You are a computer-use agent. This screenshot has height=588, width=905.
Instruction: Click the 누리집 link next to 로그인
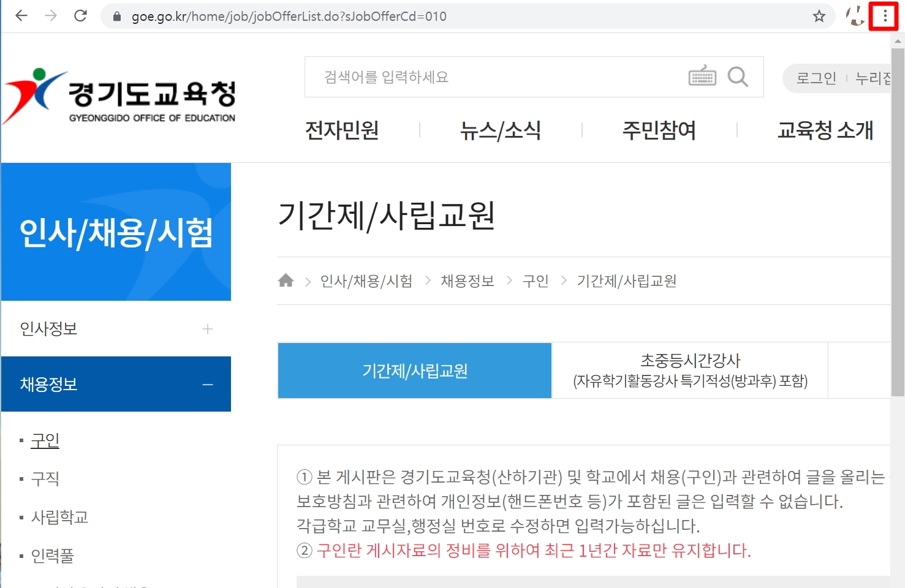[x=873, y=78]
